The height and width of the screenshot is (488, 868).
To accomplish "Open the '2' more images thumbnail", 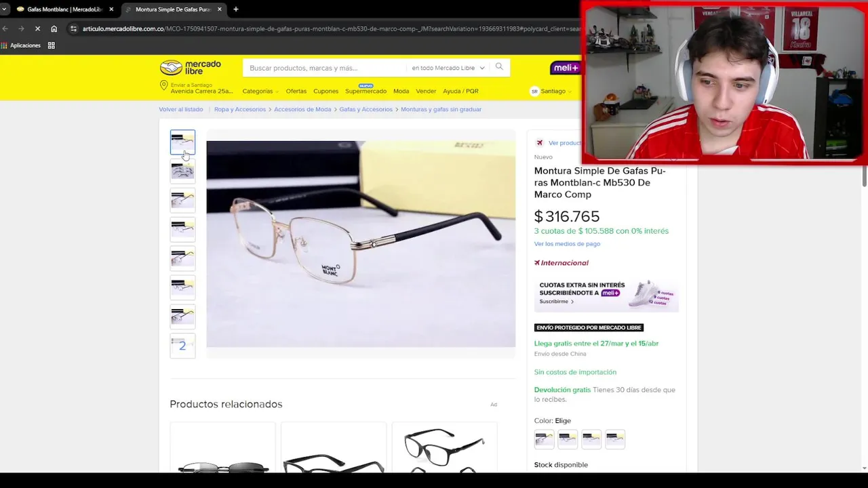I will click(182, 346).
